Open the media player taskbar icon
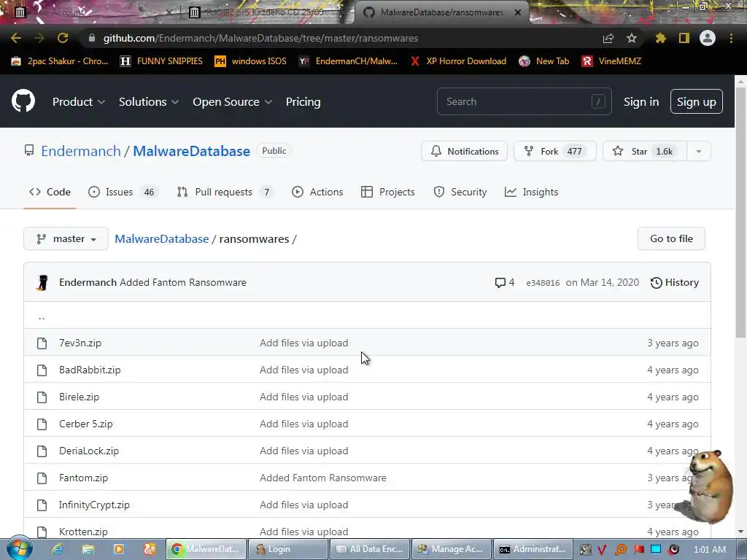This screenshot has height=560, width=747. tap(119, 549)
